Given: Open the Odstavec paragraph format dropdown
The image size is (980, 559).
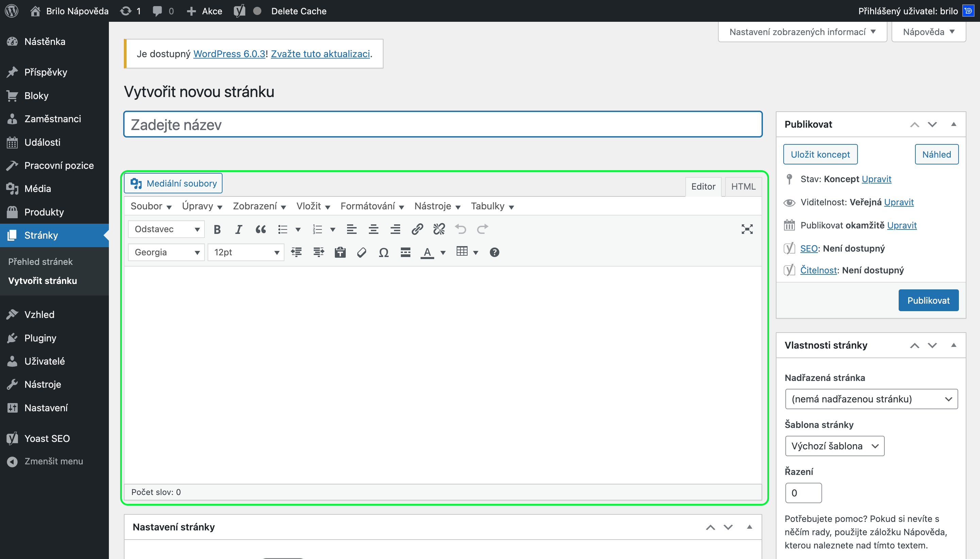Looking at the screenshot, I should point(166,229).
